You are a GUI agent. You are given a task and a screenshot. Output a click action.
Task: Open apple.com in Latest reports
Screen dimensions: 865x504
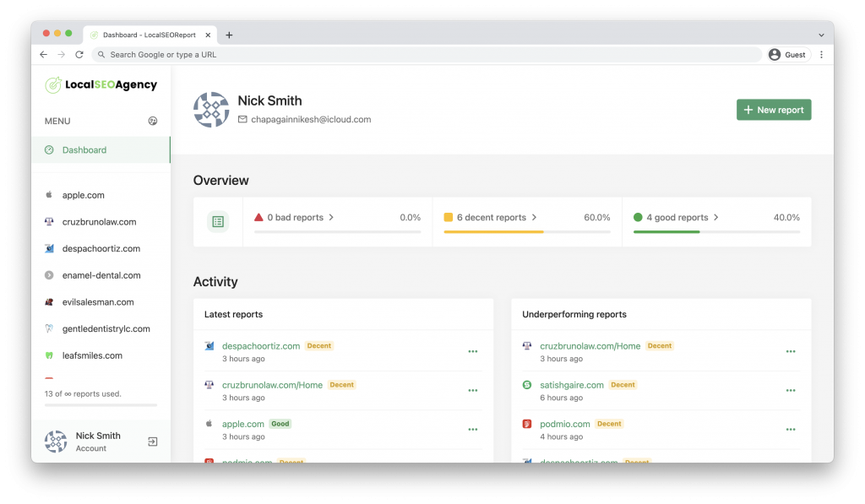click(243, 424)
